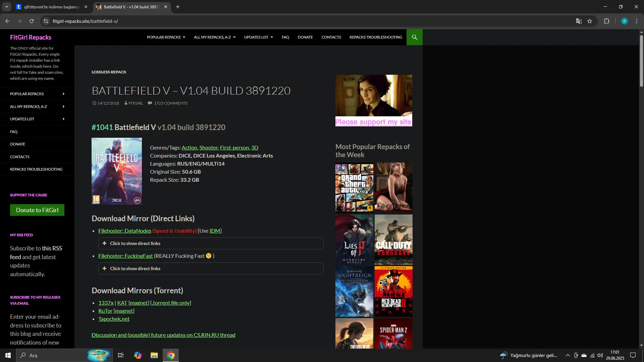
Task: Click the page's vertical scrollbar thumb
Action: pos(641,60)
